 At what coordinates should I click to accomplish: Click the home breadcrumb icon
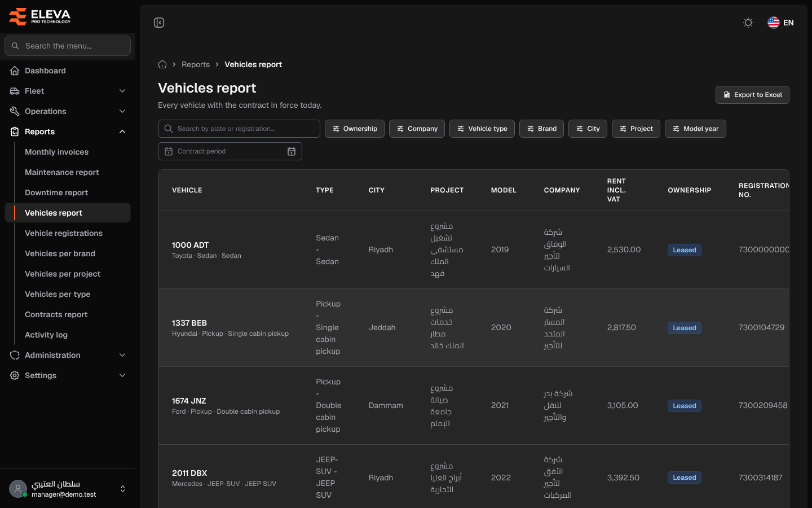162,64
